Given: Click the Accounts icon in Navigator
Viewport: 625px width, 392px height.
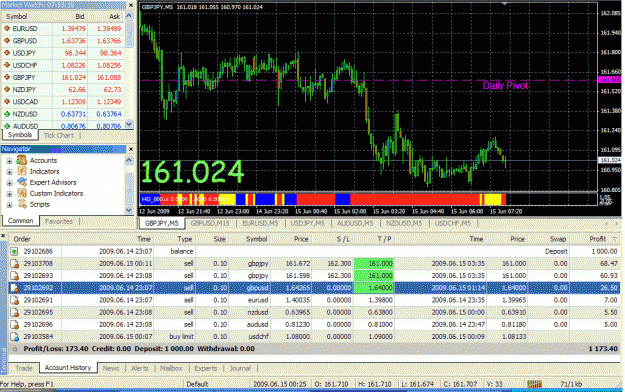Looking at the screenshot, I should 22,160.
